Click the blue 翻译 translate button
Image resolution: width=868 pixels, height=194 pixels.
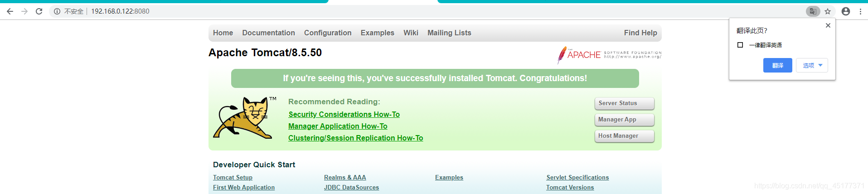click(778, 65)
